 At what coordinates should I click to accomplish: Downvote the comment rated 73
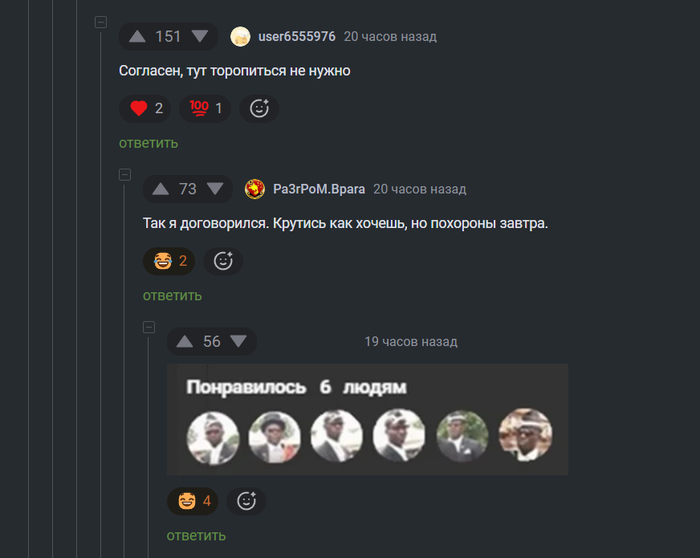[x=215, y=189]
